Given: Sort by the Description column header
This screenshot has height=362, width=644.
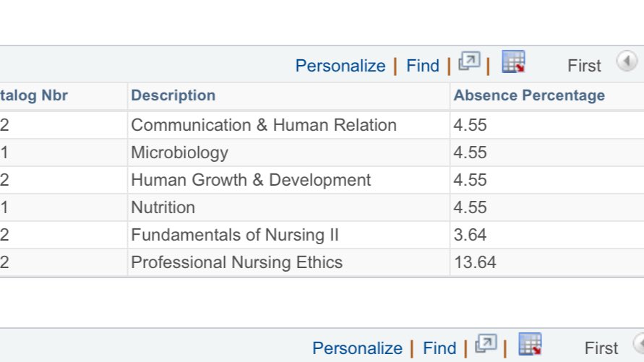Looking at the screenshot, I should coord(173,95).
